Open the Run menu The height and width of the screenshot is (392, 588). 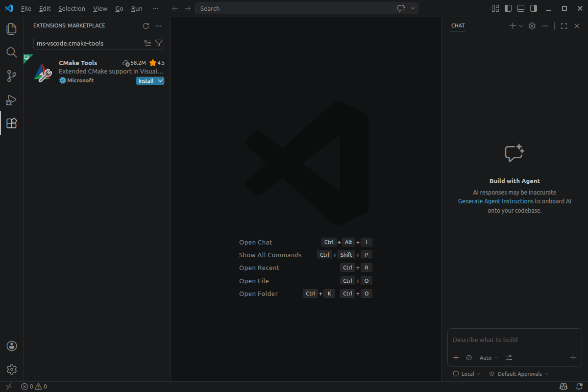click(137, 8)
